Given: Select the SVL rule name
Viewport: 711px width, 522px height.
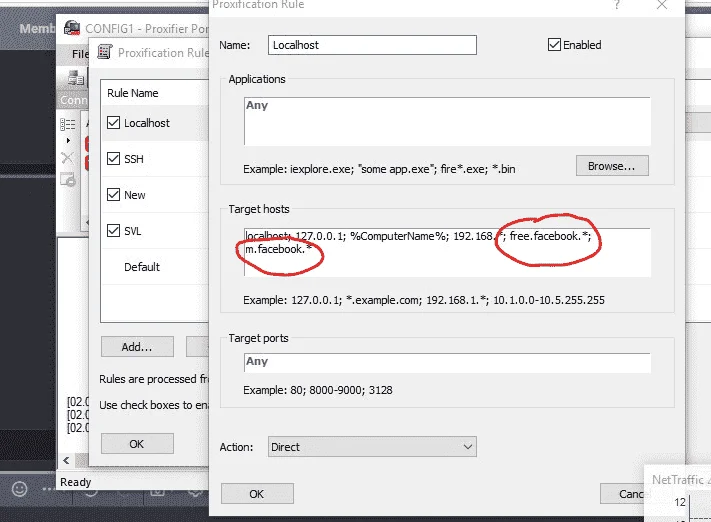Looking at the screenshot, I should click(x=133, y=231).
